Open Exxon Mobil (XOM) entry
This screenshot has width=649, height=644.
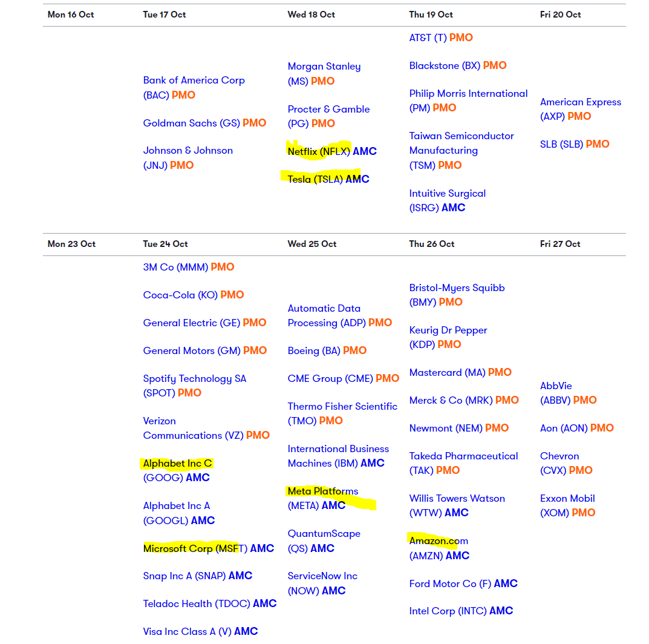[567, 505]
